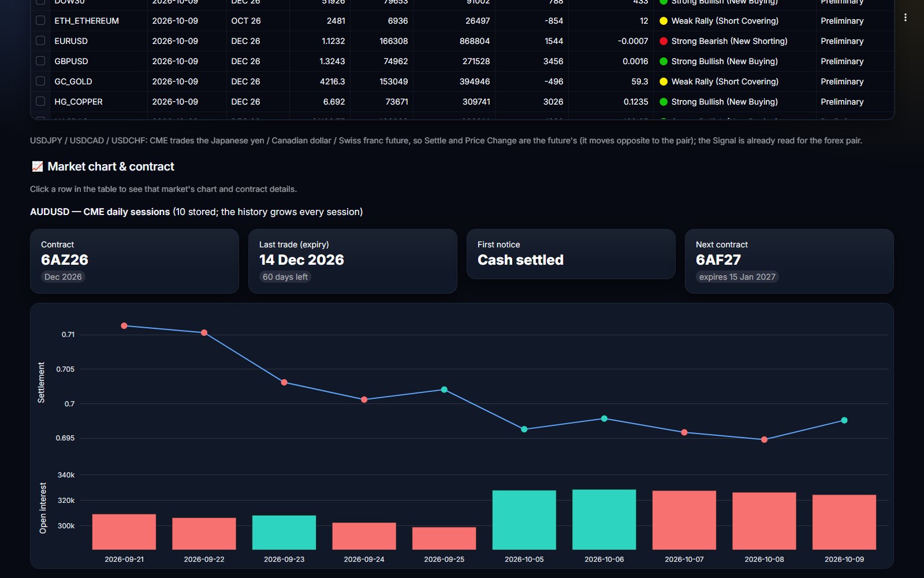The image size is (924, 578).
Task: Select the red signal dot in EURUSD row
Action: [x=664, y=41]
